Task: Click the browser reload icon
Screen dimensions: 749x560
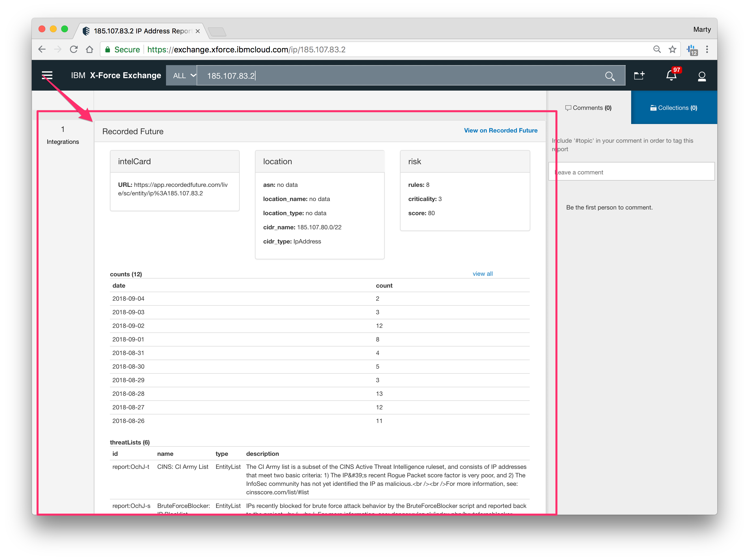Action: click(74, 50)
